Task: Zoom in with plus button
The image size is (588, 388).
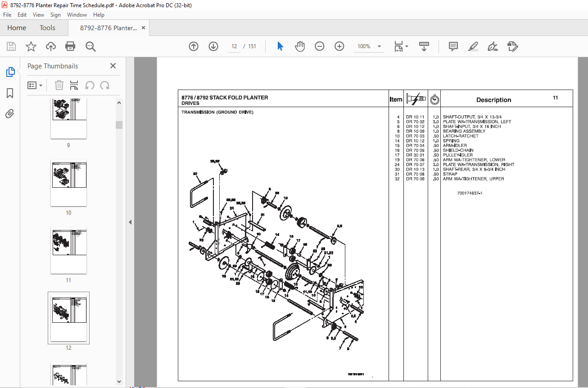Action: [339, 46]
